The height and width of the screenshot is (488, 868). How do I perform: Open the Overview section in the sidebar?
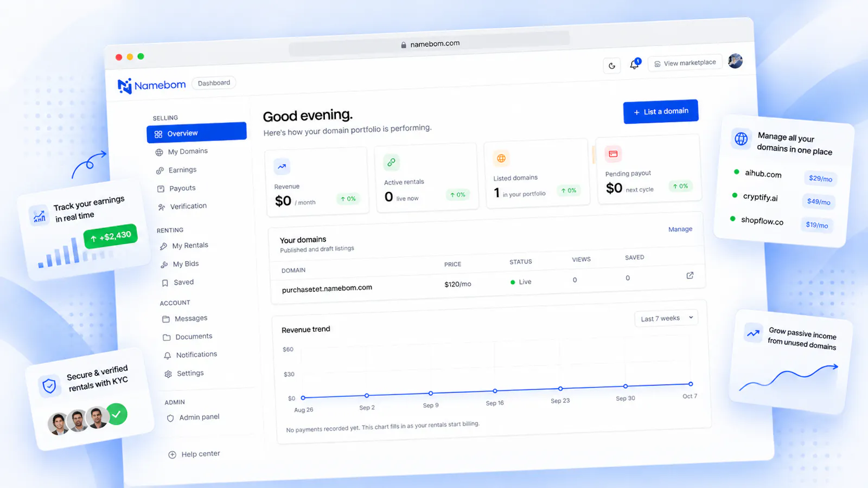pyautogui.click(x=196, y=133)
